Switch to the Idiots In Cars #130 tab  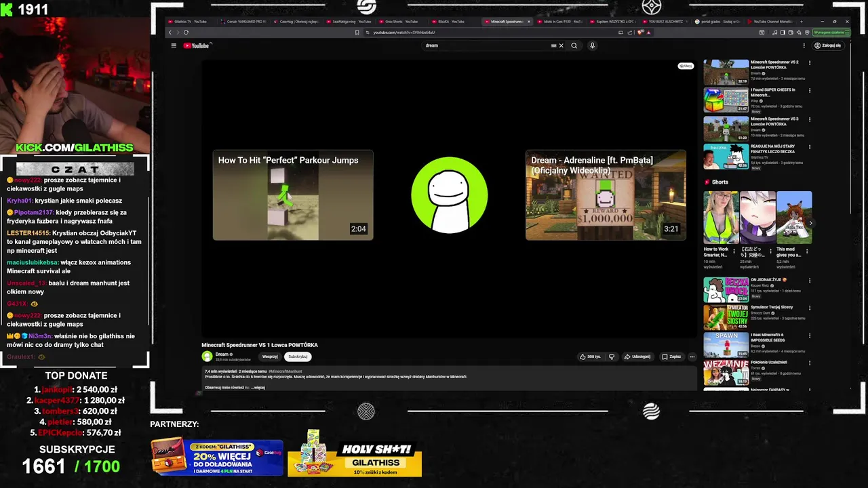click(x=559, y=21)
